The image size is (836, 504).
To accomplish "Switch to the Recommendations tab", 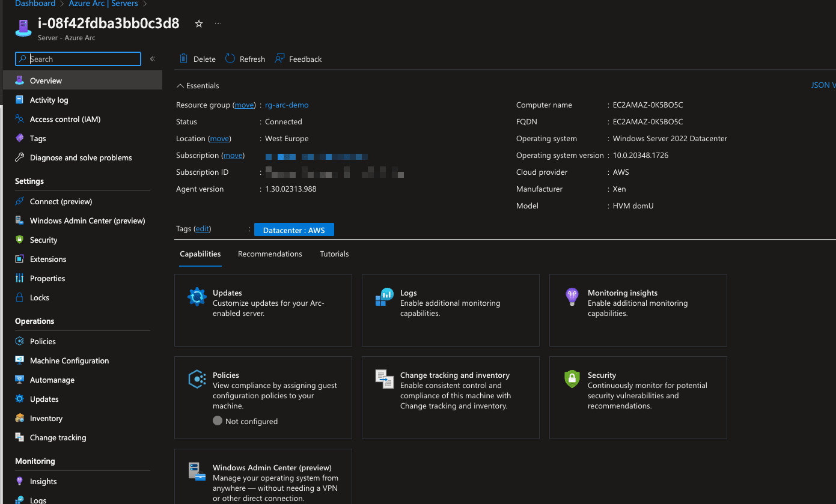I will tap(270, 254).
